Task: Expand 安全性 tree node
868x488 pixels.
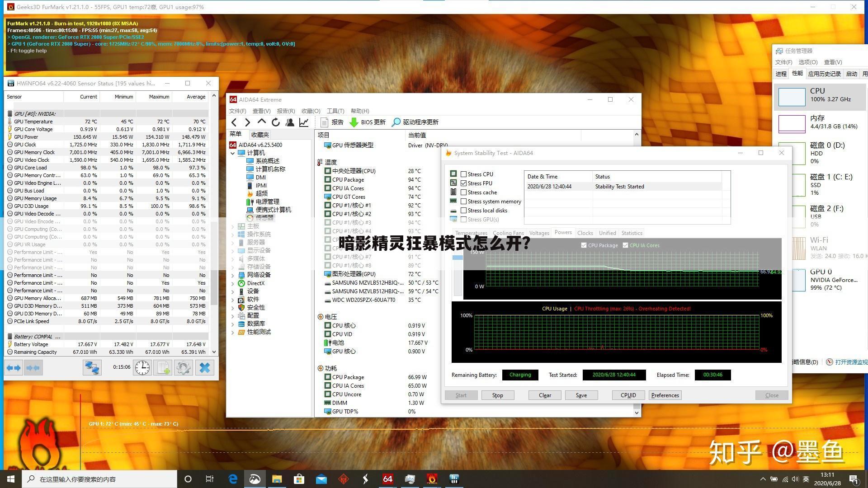Action: (233, 308)
